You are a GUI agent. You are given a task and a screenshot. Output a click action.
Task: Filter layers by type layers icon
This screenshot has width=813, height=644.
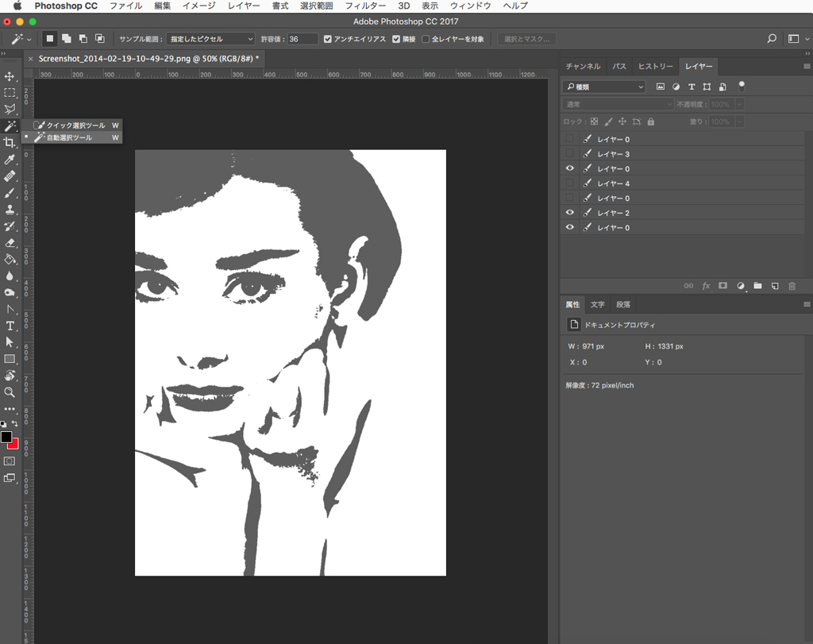tap(692, 87)
